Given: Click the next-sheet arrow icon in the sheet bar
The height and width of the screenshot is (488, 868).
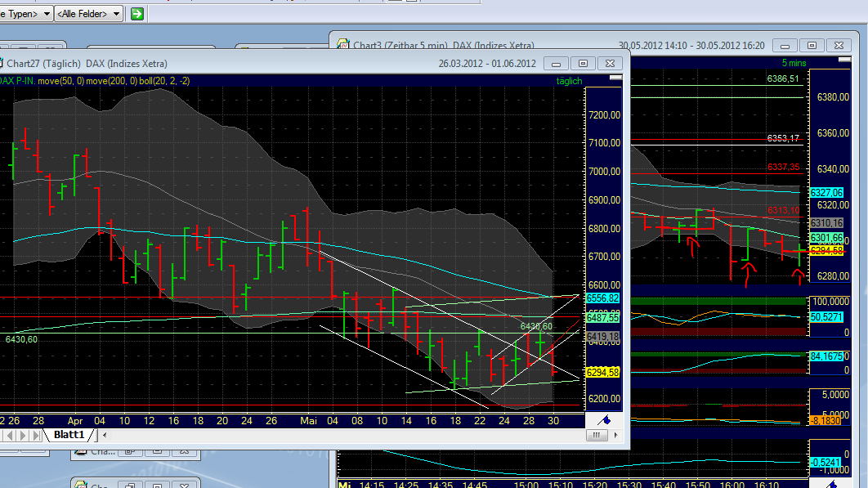Looking at the screenshot, I should tap(23, 436).
